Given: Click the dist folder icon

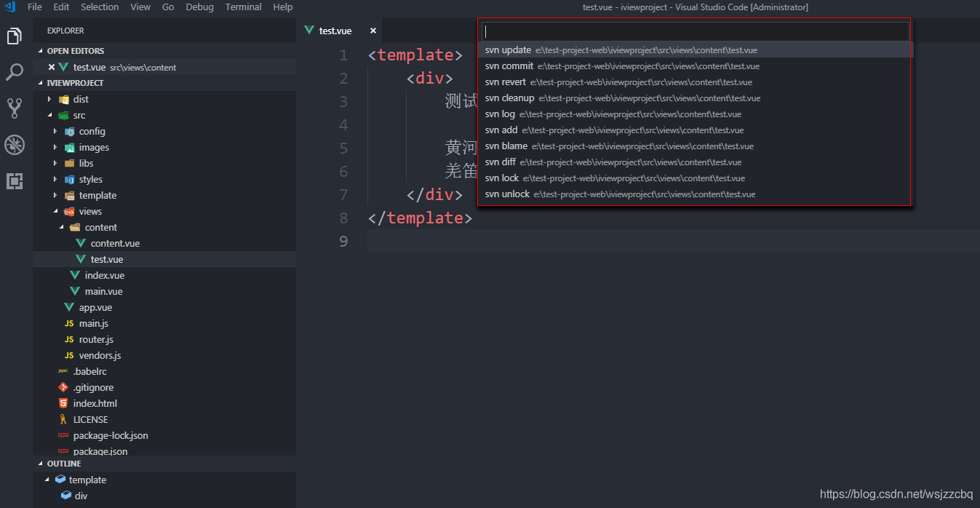Looking at the screenshot, I should (x=64, y=99).
